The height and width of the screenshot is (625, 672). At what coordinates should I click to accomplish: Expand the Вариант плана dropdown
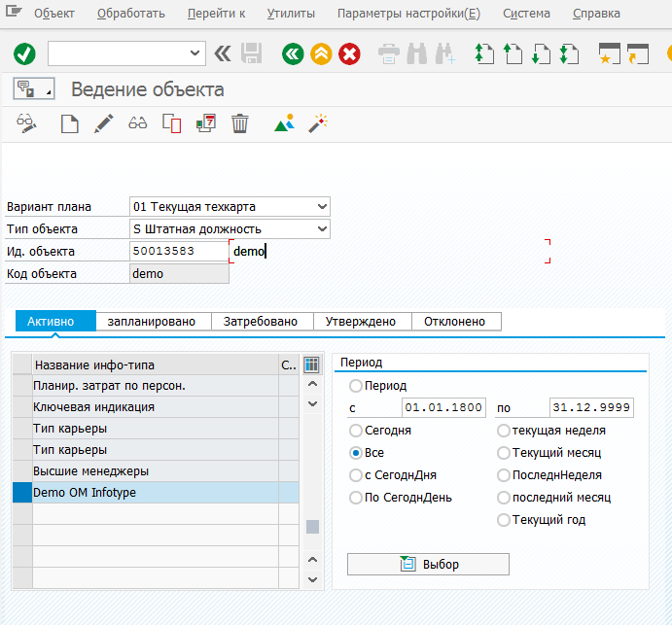[x=322, y=206]
